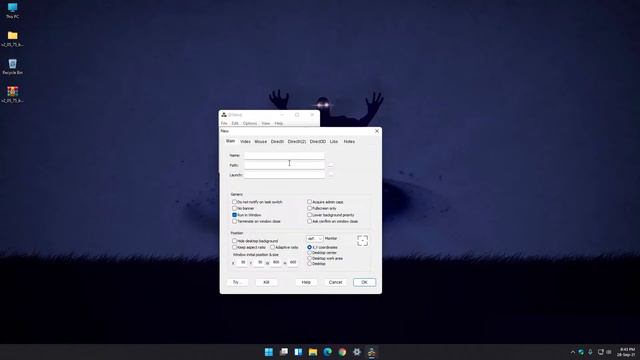Enable Fullscreen only checkbox
The height and width of the screenshot is (360, 640).
tap(309, 208)
